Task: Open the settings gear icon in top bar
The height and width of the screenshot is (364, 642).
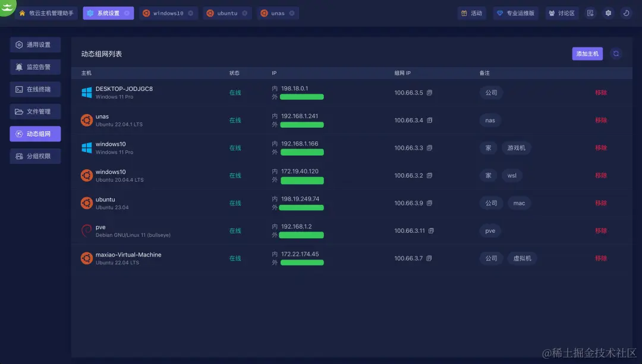Action: (608, 13)
